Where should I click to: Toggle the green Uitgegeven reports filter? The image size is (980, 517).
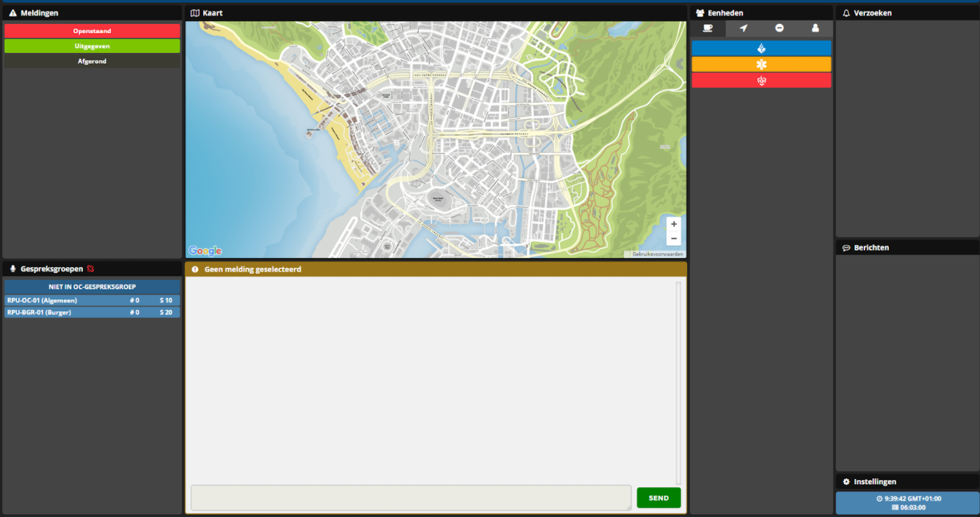(x=92, y=46)
